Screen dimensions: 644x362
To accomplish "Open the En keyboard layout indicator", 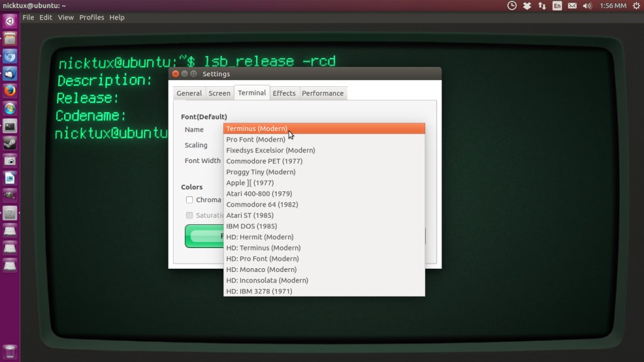I will (557, 5).
